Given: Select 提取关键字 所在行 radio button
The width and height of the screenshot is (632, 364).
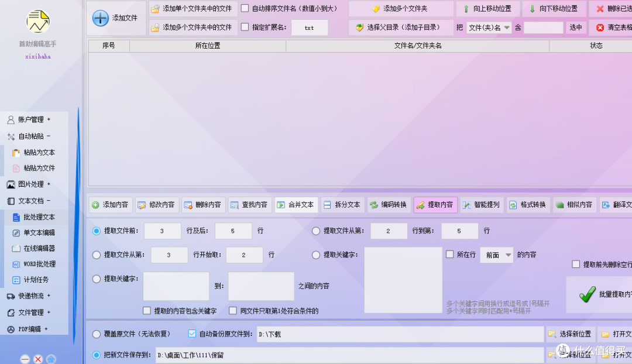Looking at the screenshot, I should [x=316, y=255].
